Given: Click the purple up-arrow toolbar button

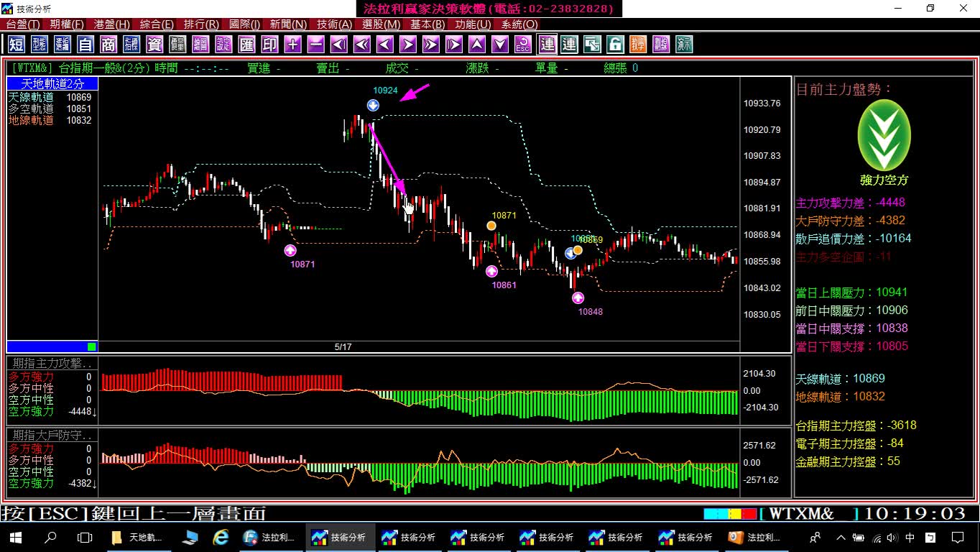Looking at the screenshot, I should coord(477,45).
